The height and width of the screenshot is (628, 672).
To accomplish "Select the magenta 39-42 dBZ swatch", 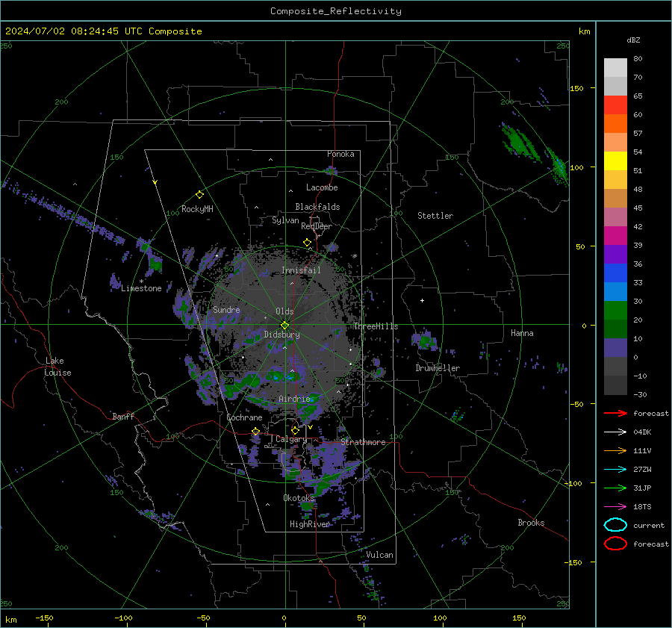I will [x=615, y=235].
